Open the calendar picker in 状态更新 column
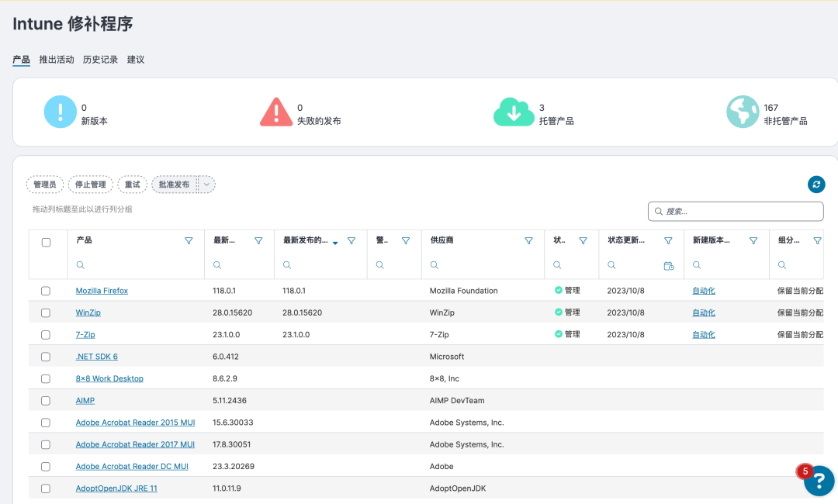Image resolution: width=838 pixels, height=504 pixels. [669, 265]
